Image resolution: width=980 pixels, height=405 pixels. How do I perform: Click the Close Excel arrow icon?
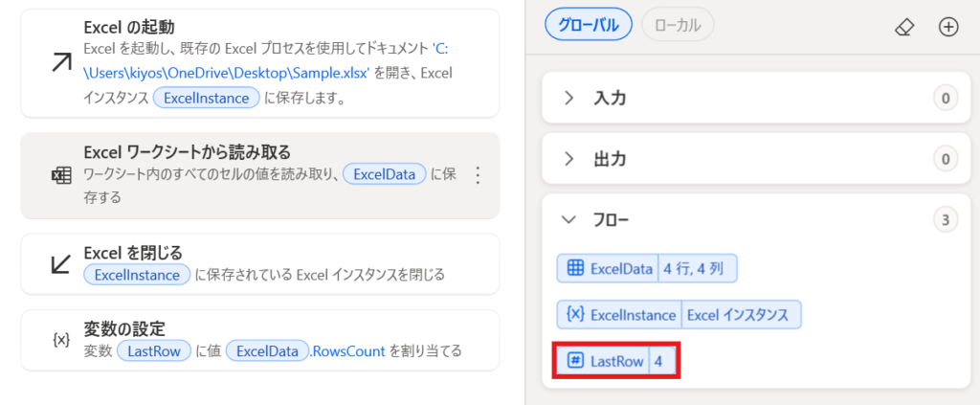click(60, 263)
